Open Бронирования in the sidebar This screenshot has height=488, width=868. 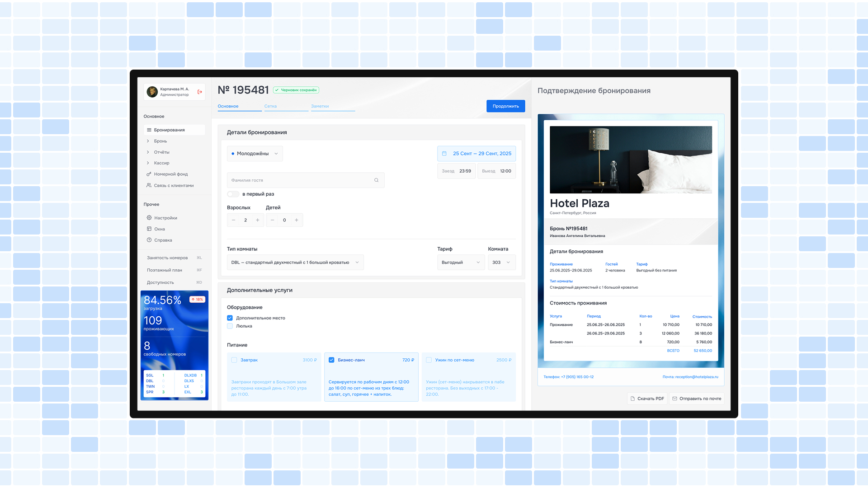click(x=174, y=130)
